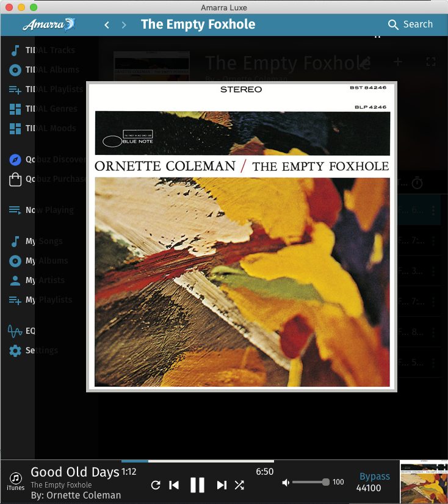Click the Search magnifier icon
Screen dimensions: 448x504
(393, 24)
